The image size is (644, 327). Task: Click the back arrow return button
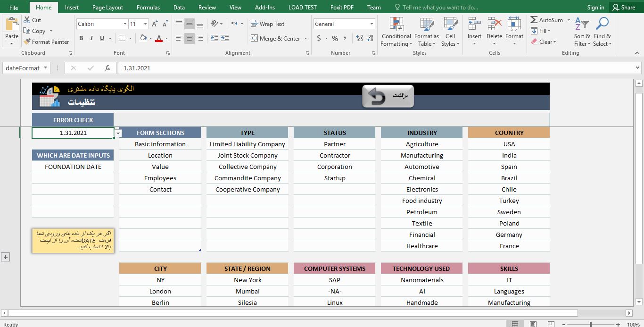click(388, 96)
